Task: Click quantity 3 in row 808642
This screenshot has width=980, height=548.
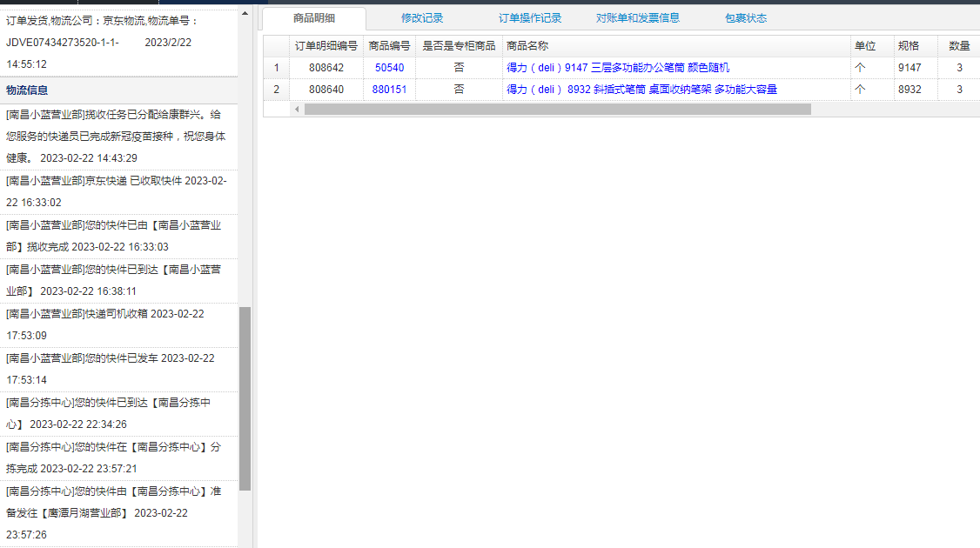Action: [959, 68]
